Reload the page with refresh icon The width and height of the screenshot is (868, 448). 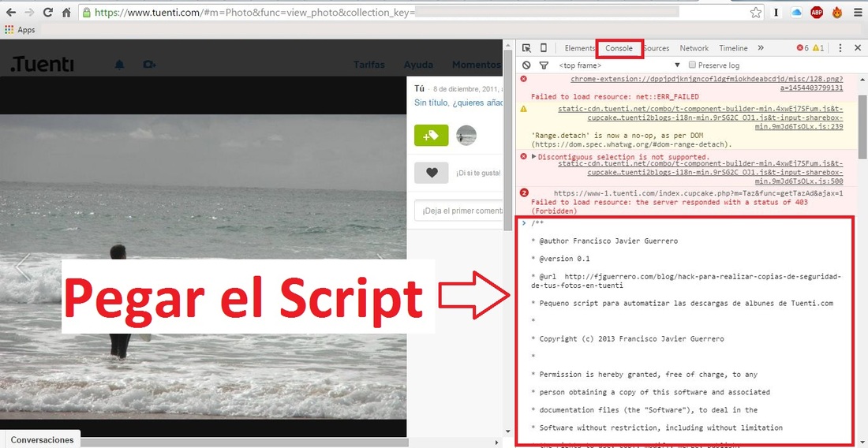click(48, 12)
